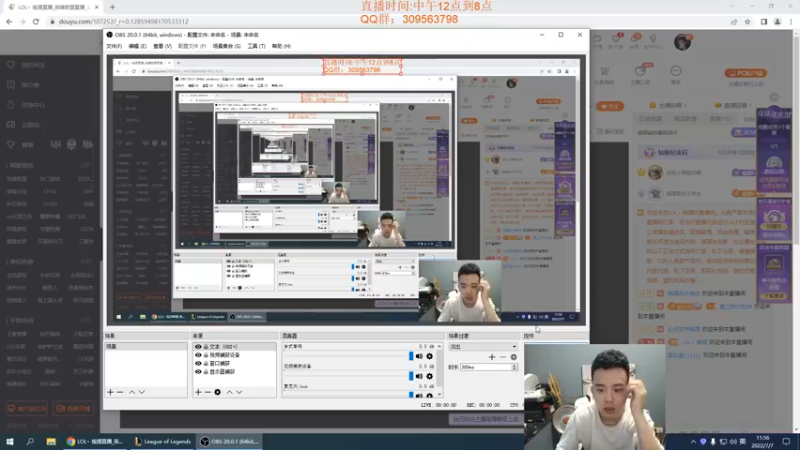
Task: Expand the system tray hidden icons chevron
Action: (693, 441)
